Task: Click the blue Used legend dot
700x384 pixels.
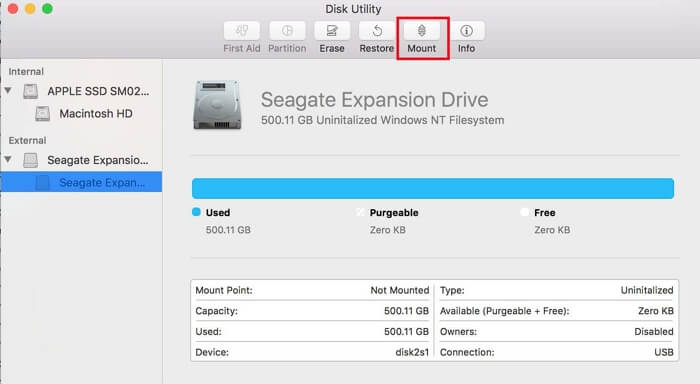Action: (196, 212)
